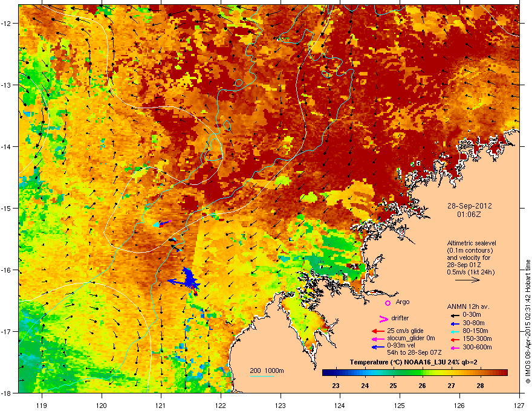
Task: Click the black 0-30m ANMN arrow
Action: [x=455, y=316]
